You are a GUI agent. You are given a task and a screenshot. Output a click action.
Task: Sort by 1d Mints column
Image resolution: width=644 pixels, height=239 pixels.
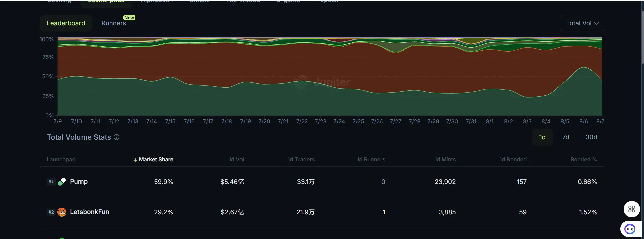[445, 159]
